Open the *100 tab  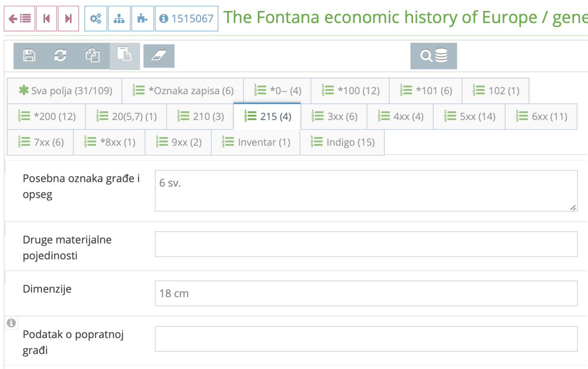[x=350, y=90]
